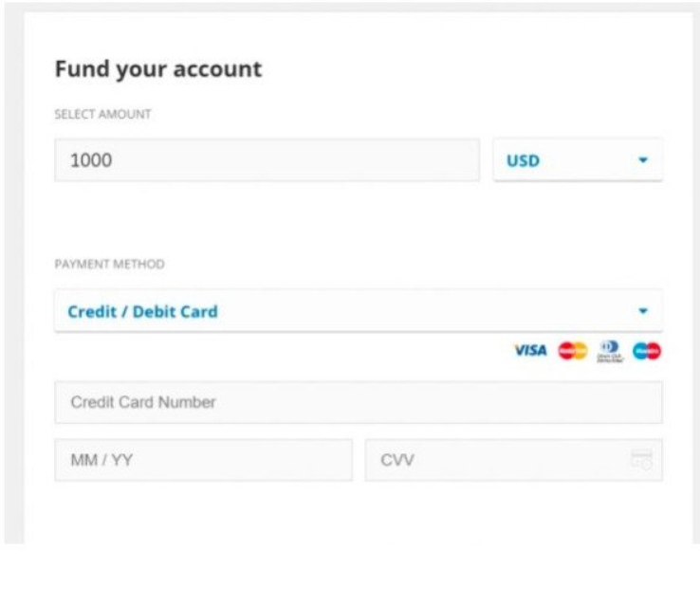This screenshot has height=589, width=700.
Task: Click the Credit Card Number field
Action: (359, 402)
